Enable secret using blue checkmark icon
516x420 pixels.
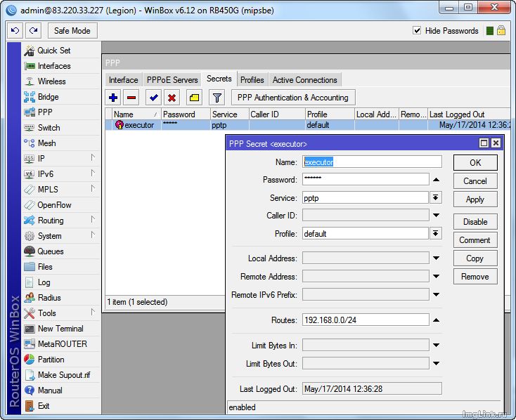pyautogui.click(x=153, y=98)
